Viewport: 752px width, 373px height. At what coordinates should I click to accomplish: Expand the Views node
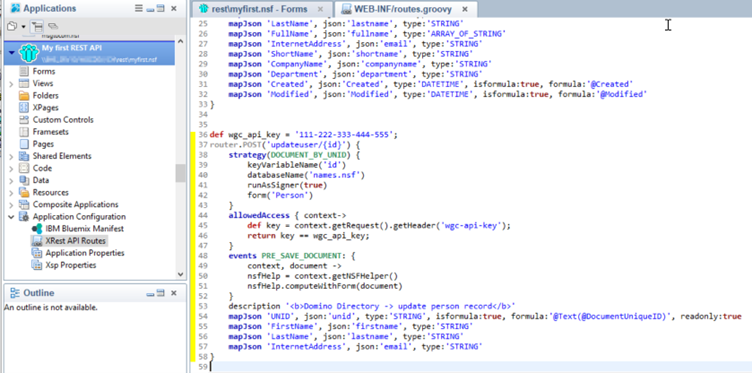coord(11,83)
